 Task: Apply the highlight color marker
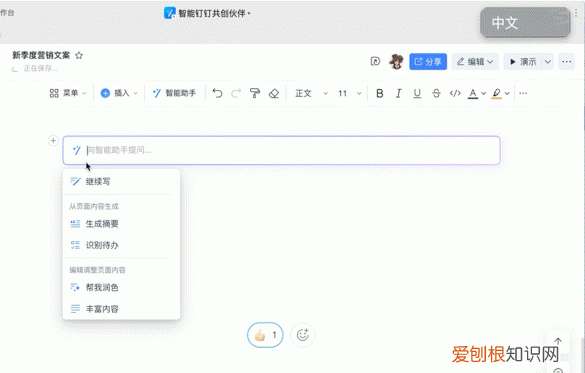[x=496, y=93]
